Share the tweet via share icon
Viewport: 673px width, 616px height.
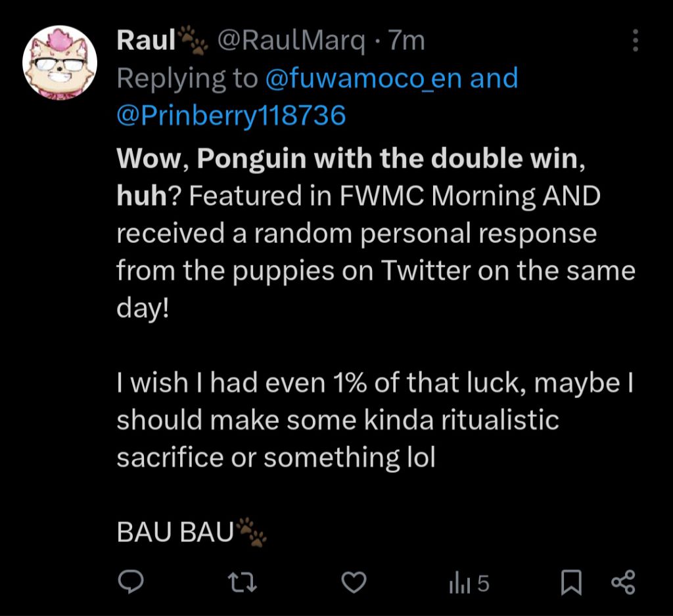pos(623,582)
